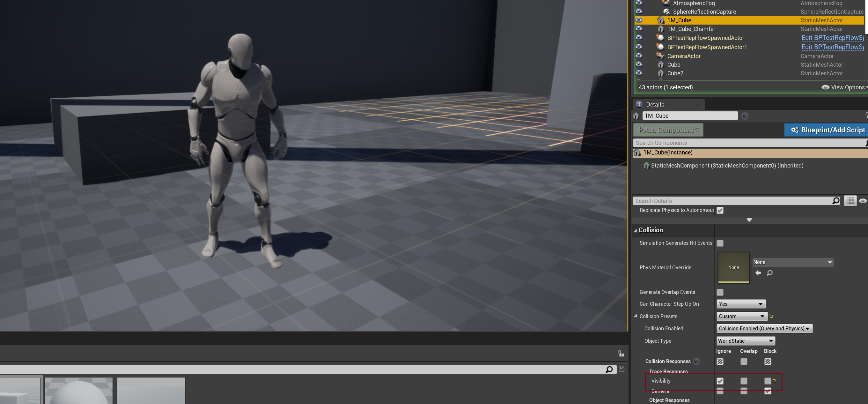The image size is (868, 404).
Task: Open the property matrix grid view
Action: coord(850,201)
